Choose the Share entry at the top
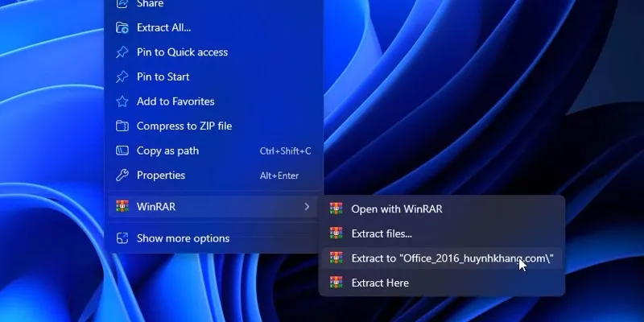 click(150, 4)
